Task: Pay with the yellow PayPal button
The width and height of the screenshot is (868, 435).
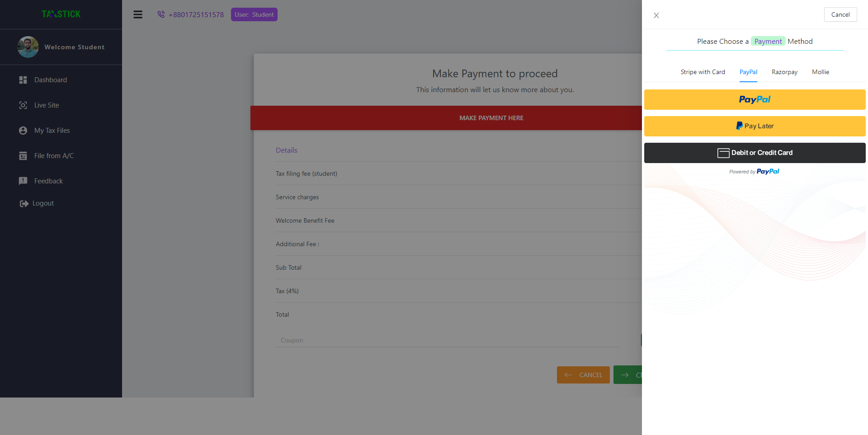Action: (x=755, y=99)
